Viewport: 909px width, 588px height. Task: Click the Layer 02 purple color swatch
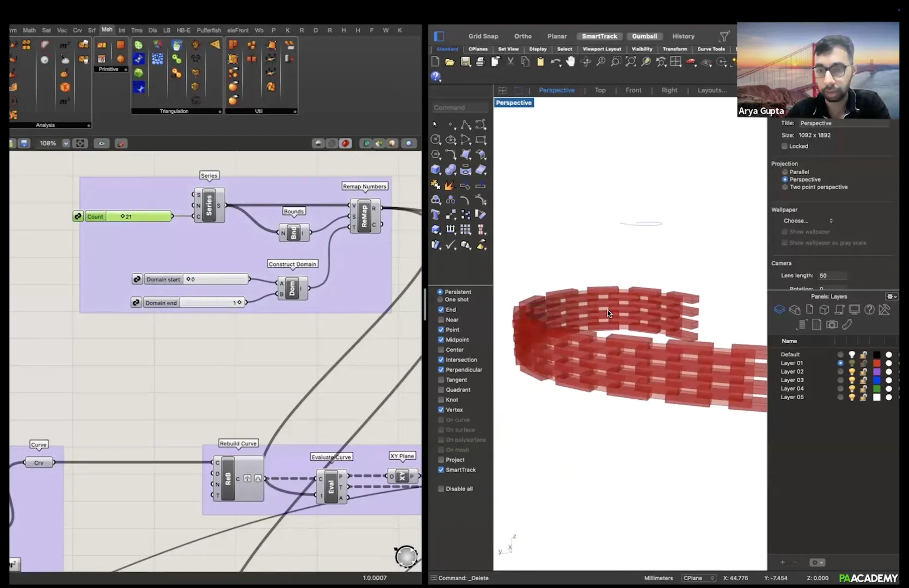click(876, 372)
